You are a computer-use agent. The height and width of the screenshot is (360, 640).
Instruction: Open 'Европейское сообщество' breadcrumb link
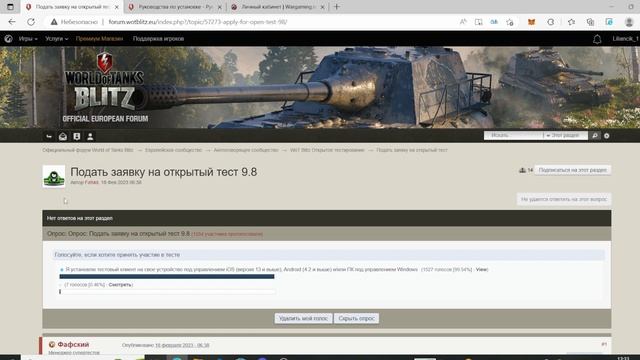point(173,150)
